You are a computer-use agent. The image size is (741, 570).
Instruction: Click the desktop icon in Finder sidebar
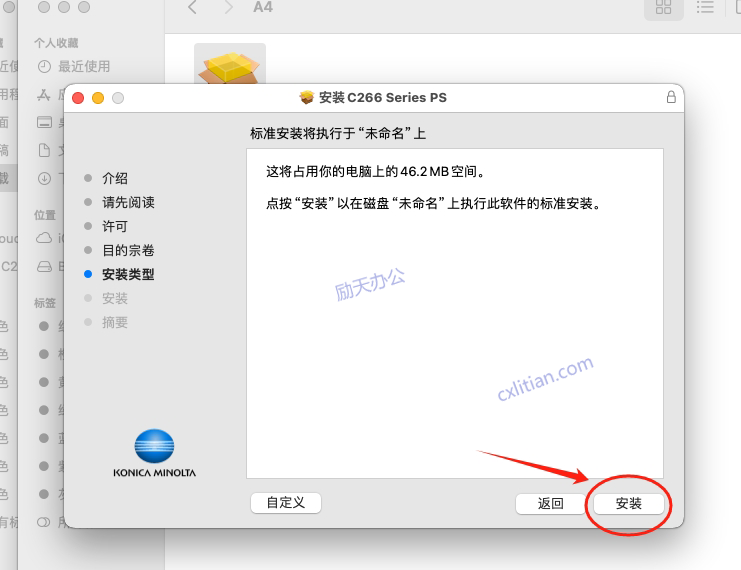click(x=44, y=122)
